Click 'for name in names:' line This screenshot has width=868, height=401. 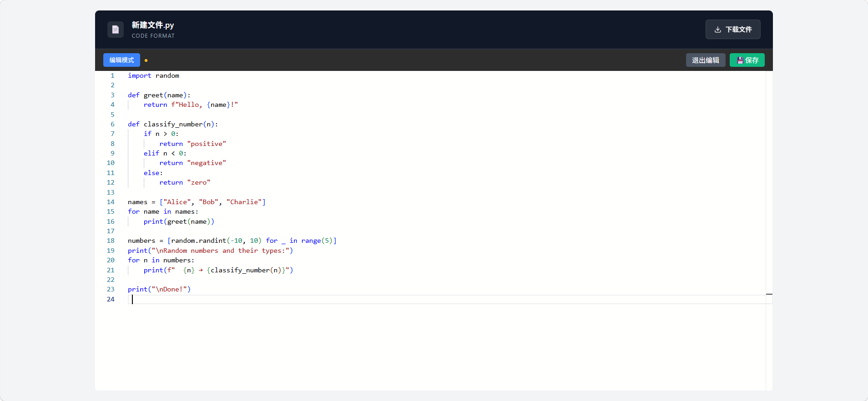coord(163,211)
